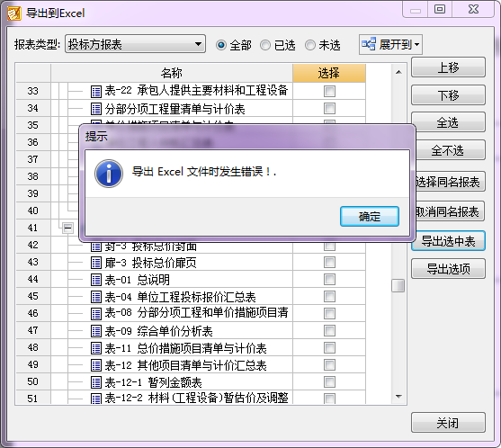Select row 表-12-2 材料(工程设备)暂估价及调整

point(191,399)
